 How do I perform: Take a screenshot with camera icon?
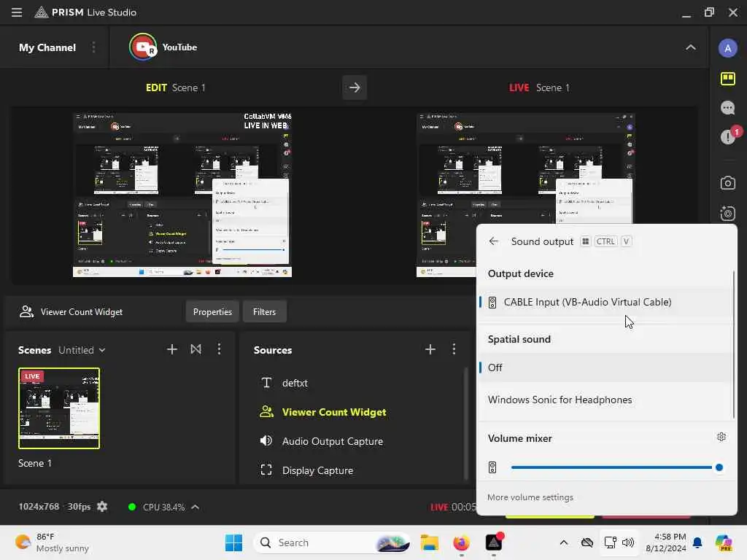point(727,183)
